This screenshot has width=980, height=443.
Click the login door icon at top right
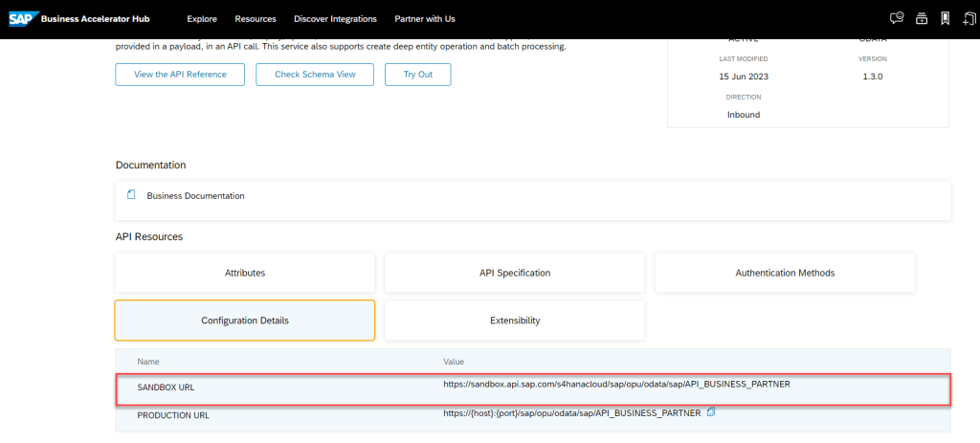968,18
